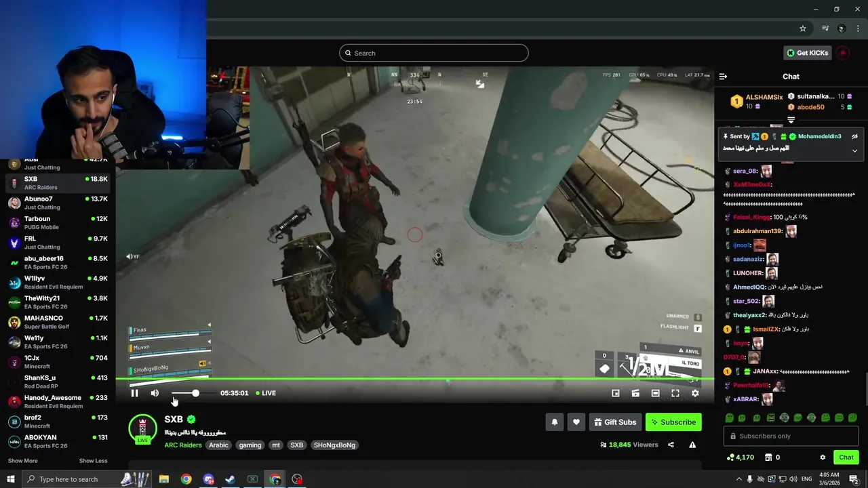Image resolution: width=868 pixels, height=488 pixels.
Task: Jump to LIVE in the player
Action: point(266,393)
